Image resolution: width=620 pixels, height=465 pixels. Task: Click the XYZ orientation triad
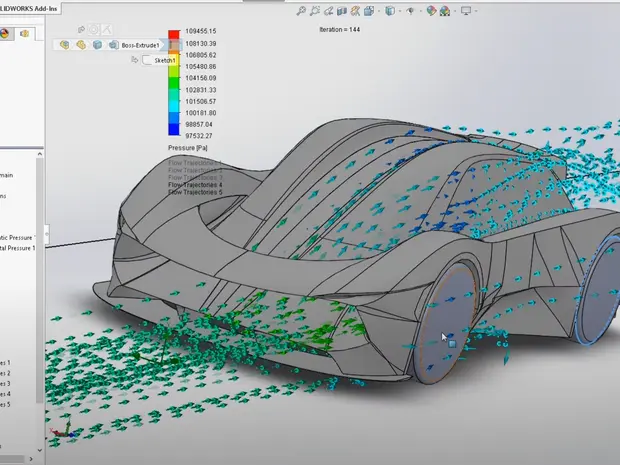(x=63, y=430)
